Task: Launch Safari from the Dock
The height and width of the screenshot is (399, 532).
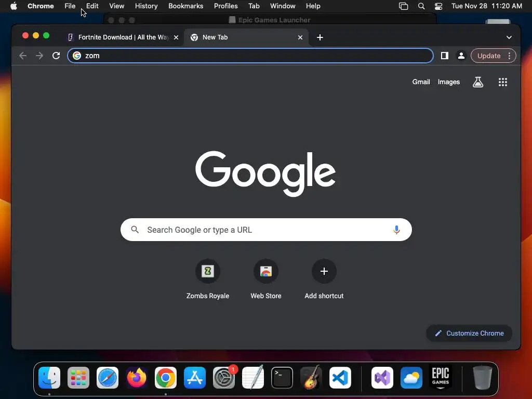Action: [x=108, y=378]
